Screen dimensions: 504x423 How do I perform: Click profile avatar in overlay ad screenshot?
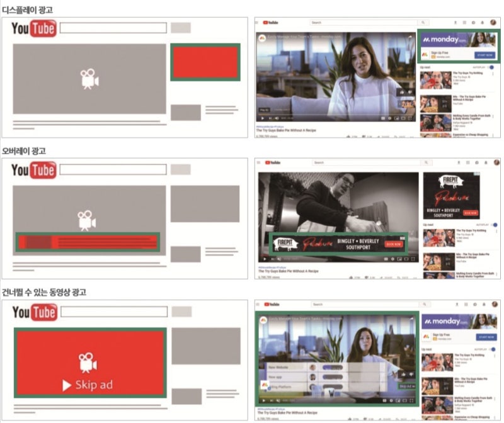(496, 162)
